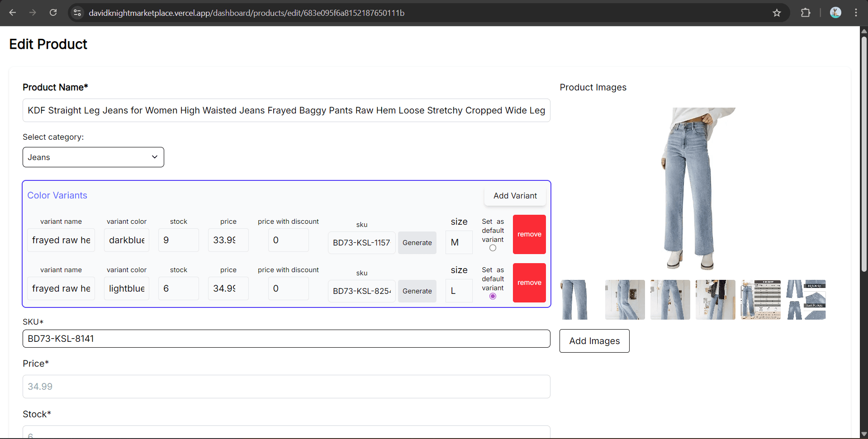Viewport: 868px width, 439px height.
Task: Click the main SKU input field
Action: tap(286, 339)
